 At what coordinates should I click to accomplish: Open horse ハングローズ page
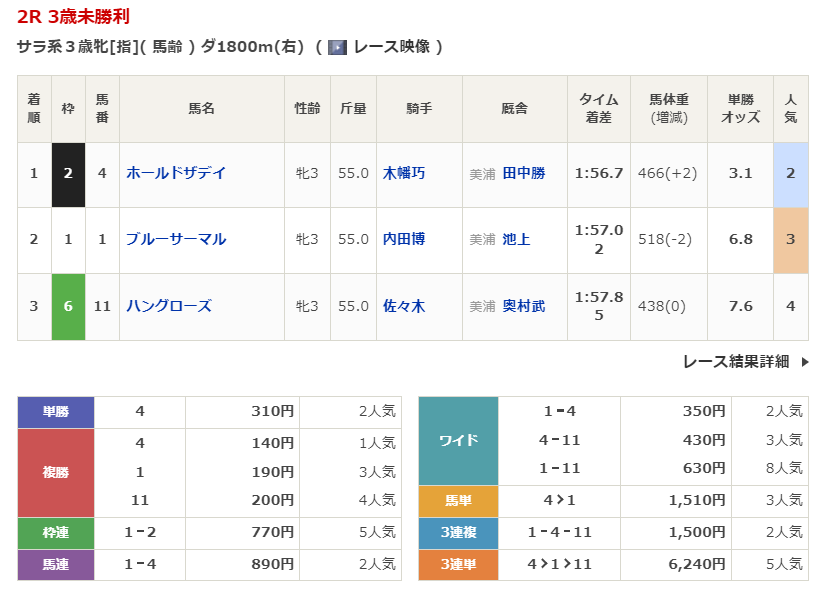click(169, 306)
